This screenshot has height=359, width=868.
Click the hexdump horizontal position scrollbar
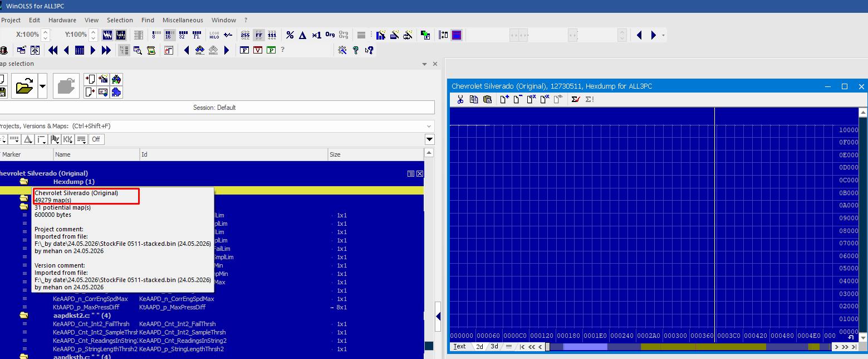pyautogui.click(x=689, y=347)
